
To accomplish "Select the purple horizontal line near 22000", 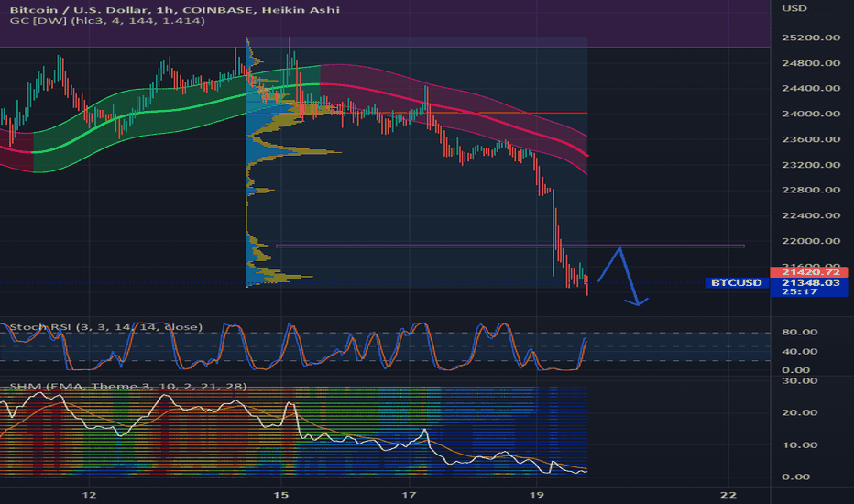I will (x=509, y=247).
